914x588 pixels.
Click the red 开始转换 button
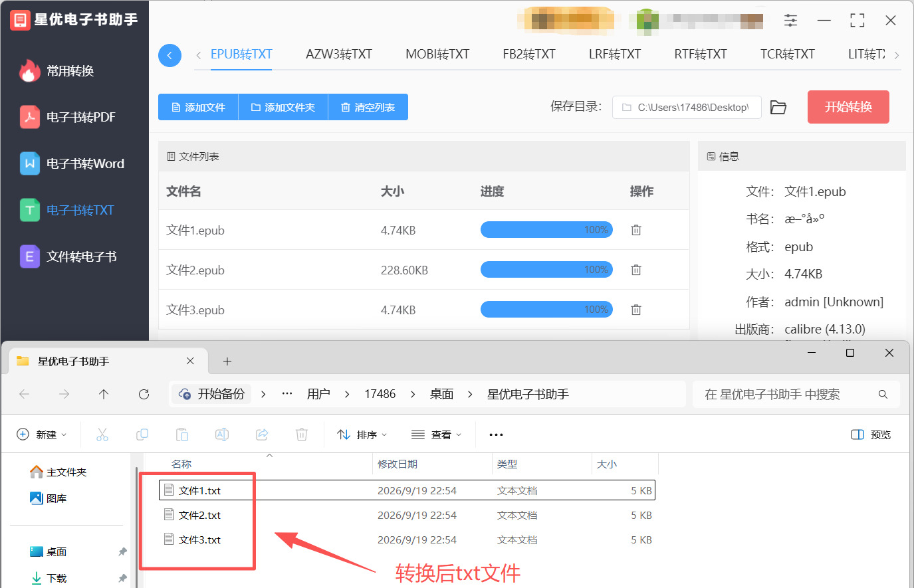click(x=848, y=107)
